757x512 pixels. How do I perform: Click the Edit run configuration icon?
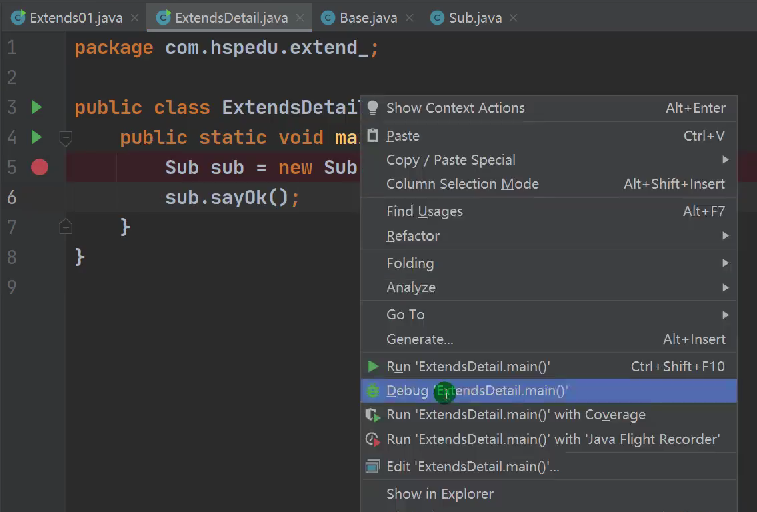[x=372, y=467]
